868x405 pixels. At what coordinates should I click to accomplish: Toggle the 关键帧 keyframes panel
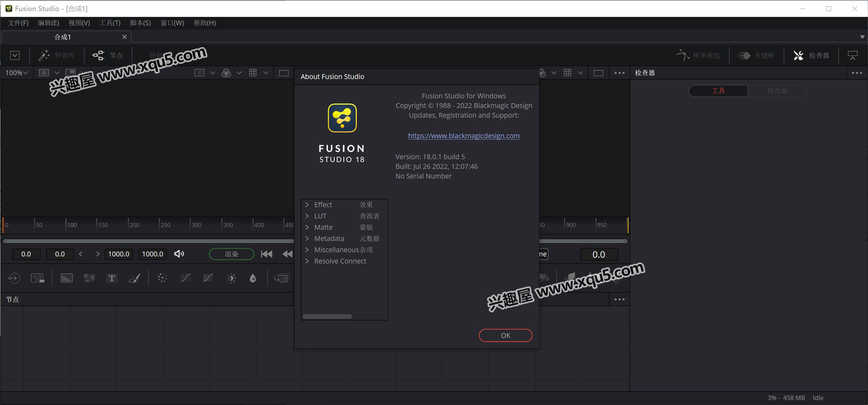756,56
